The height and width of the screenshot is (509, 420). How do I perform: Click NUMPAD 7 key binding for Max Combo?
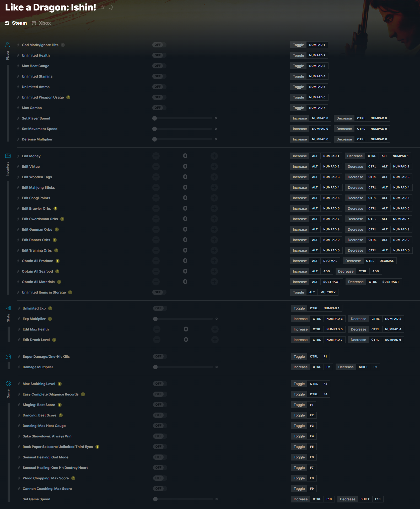(317, 108)
